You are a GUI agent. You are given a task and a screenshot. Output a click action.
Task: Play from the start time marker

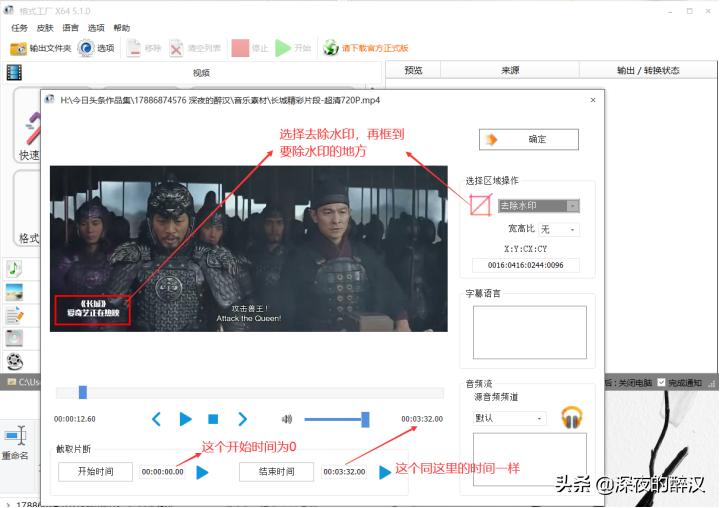point(202,472)
